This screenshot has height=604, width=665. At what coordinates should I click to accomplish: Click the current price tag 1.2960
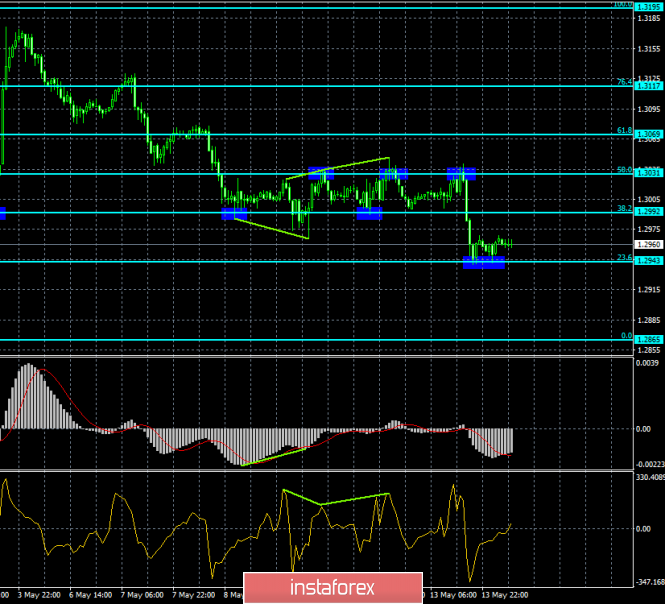[x=649, y=244]
